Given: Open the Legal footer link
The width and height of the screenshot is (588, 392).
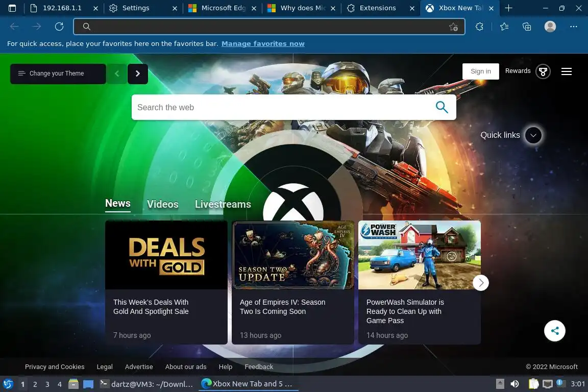Looking at the screenshot, I should (x=105, y=367).
